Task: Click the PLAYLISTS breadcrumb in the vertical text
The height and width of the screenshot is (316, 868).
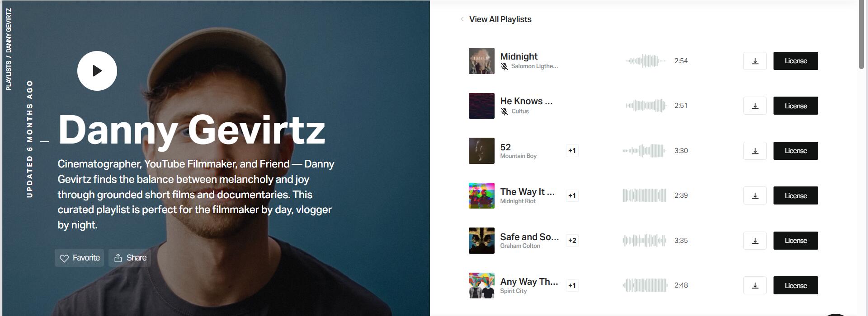Action: (x=9, y=75)
